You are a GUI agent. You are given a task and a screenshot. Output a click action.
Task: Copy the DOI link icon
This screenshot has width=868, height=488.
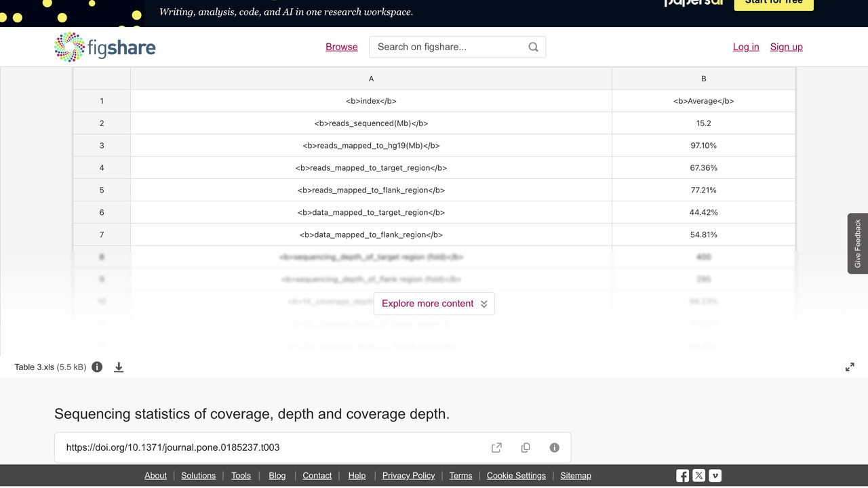[526, 447]
